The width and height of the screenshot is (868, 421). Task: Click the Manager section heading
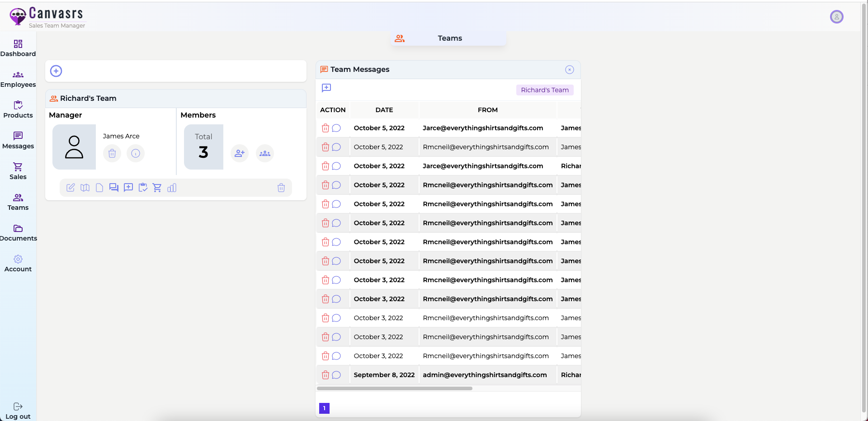pos(66,115)
